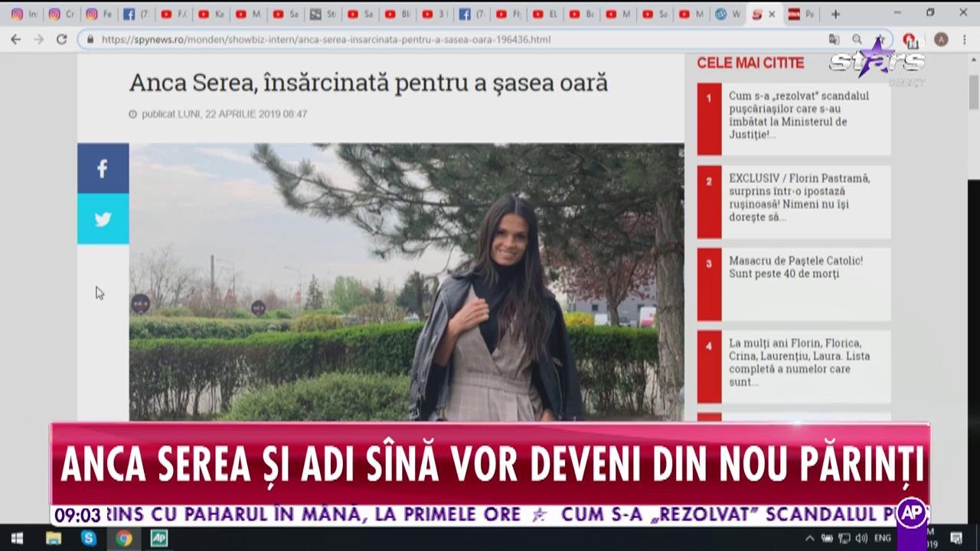Click the padlock site security icon
The image size is (980, 551).
tap(91, 40)
